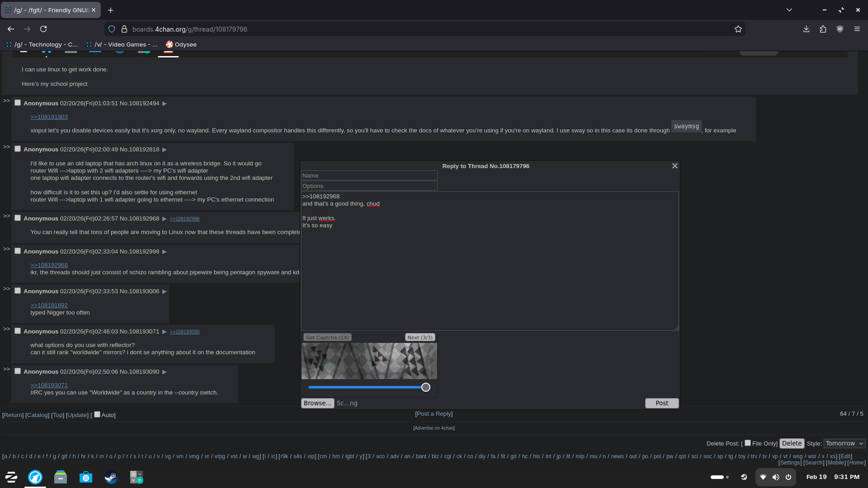This screenshot has width=868, height=488.
Task: Reload the current page
Action: point(43,29)
